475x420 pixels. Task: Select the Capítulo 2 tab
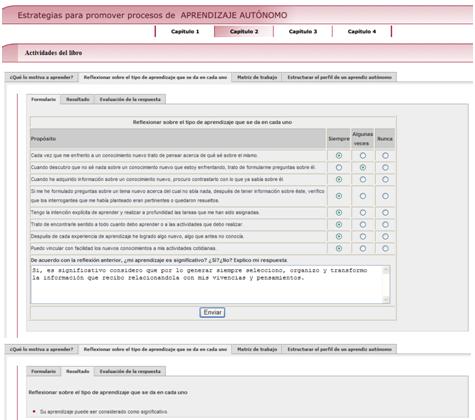244,31
